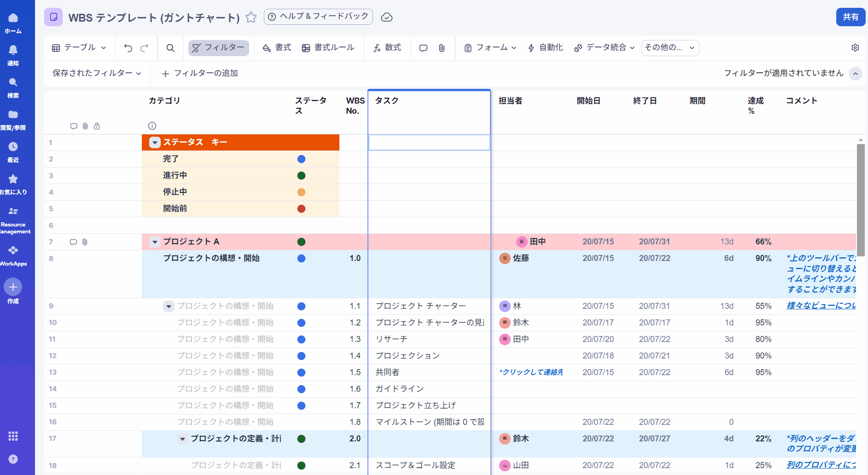Open the フォーム menu
Image resolution: width=868 pixels, height=475 pixels.
(x=490, y=48)
